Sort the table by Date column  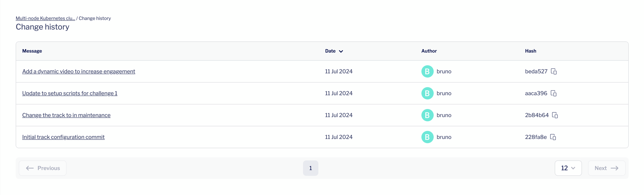click(334, 51)
